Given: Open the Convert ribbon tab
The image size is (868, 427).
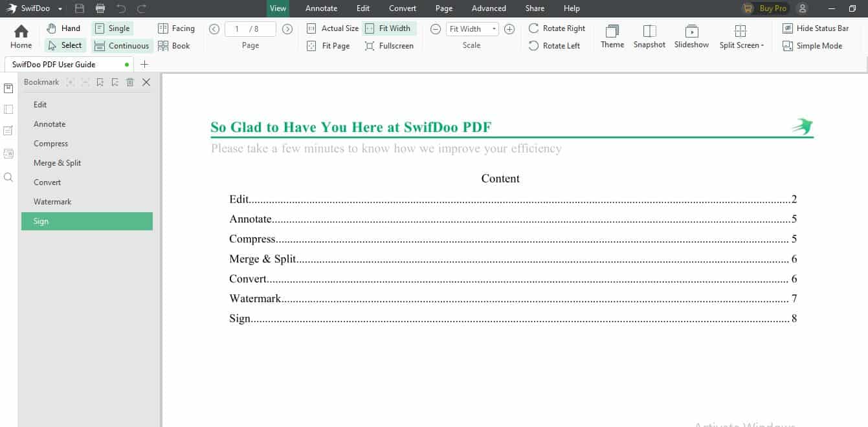Looking at the screenshot, I should pos(403,8).
